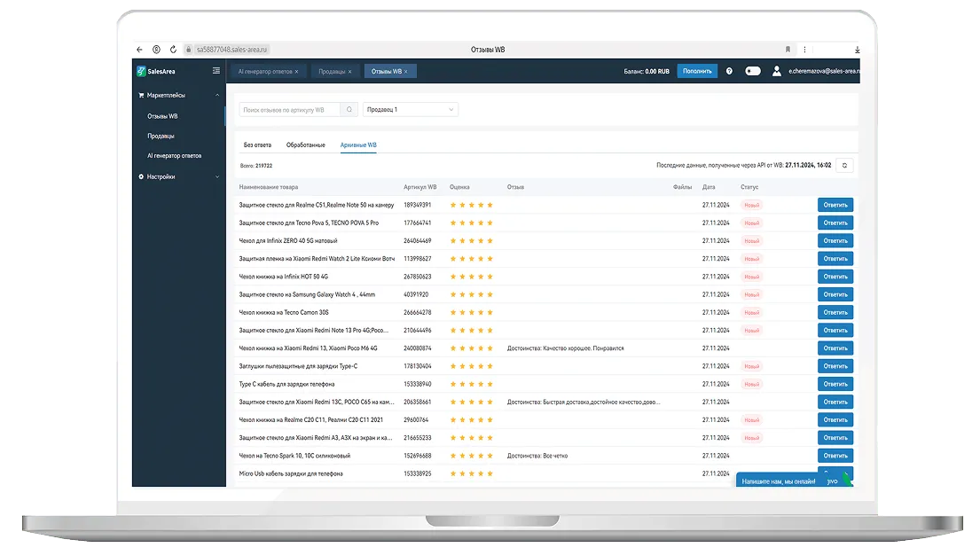Click Ответить for article 240080874
The width and height of the screenshot is (980, 555).
tap(835, 348)
